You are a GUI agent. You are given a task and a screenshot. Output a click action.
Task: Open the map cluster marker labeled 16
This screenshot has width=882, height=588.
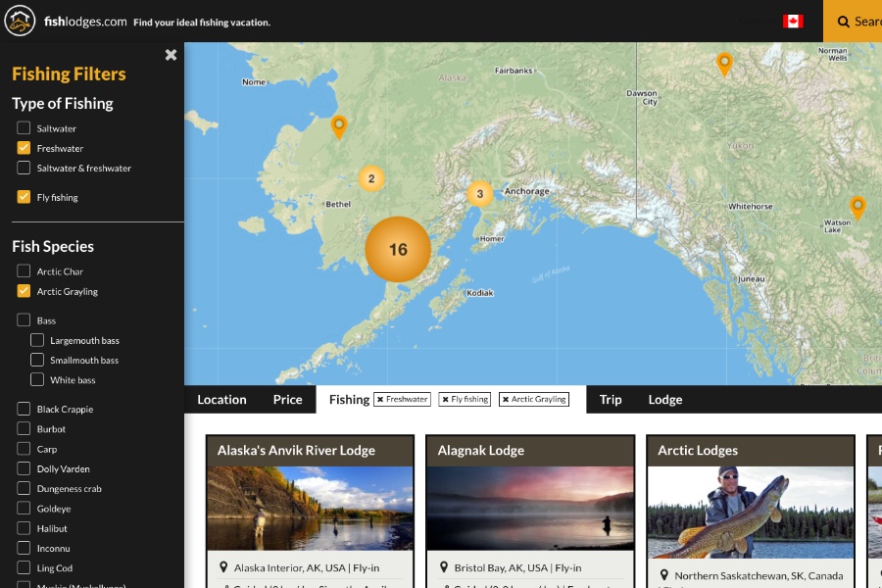coord(398,249)
